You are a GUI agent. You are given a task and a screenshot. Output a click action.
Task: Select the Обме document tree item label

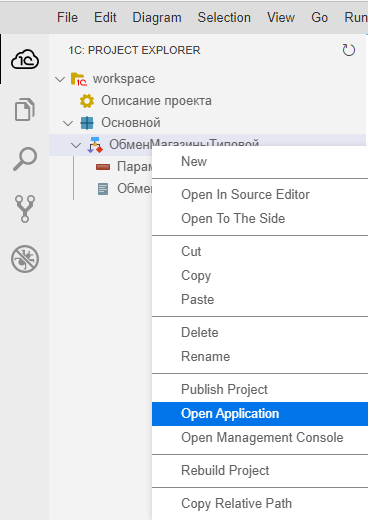[135, 189]
